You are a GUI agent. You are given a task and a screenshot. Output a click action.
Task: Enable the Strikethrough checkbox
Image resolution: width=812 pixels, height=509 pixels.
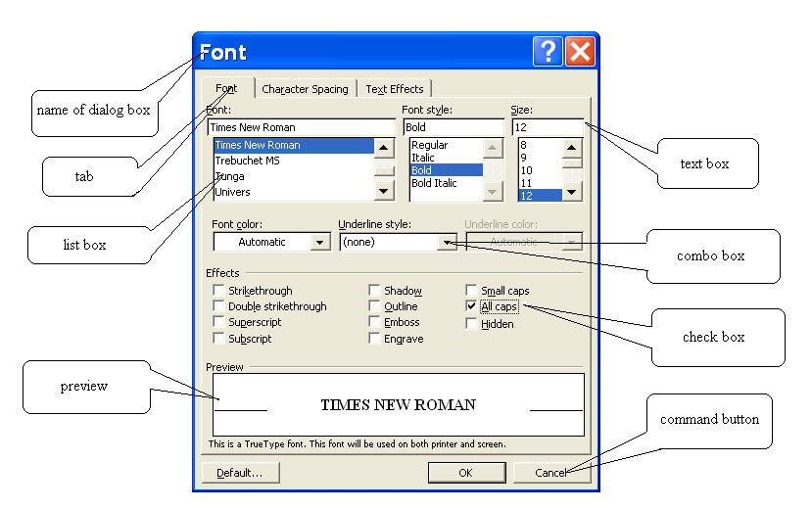218,290
